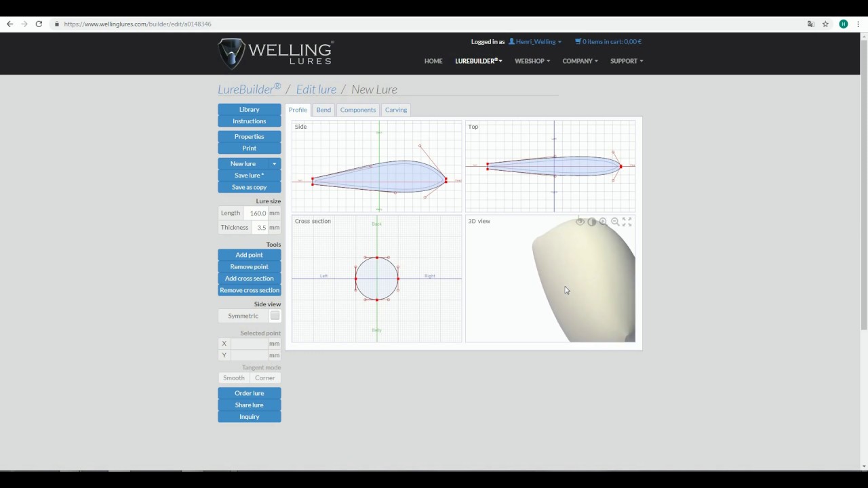Click the selected point X field
This screenshot has height=488, width=868.
point(249,344)
